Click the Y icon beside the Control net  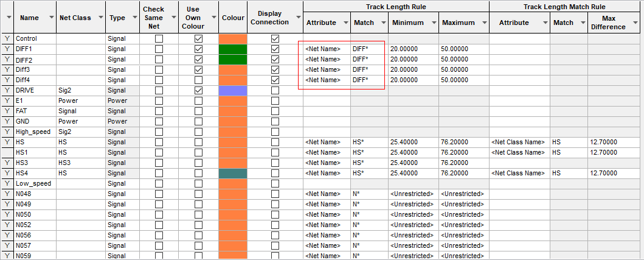pos(7,38)
